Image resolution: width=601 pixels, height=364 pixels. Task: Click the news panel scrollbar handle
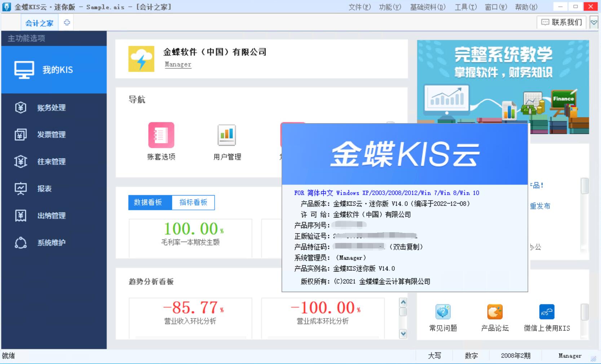(584, 186)
